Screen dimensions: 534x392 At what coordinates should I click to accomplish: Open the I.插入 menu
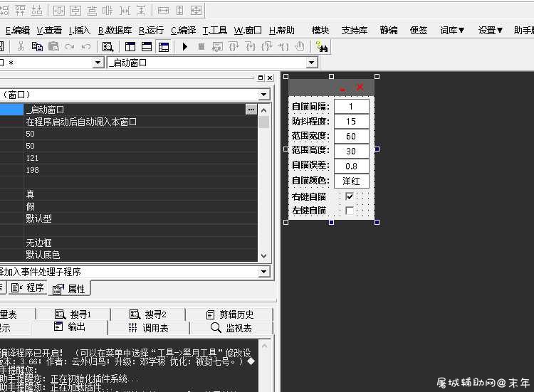[79, 31]
